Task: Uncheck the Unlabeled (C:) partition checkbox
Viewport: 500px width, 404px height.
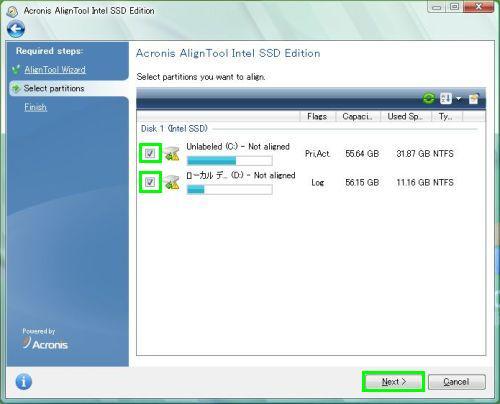Action: coord(150,153)
